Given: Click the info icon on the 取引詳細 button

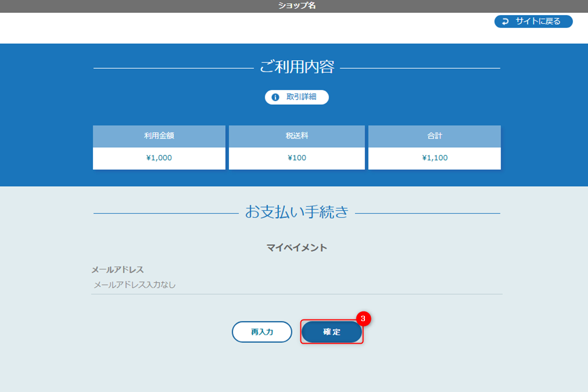Looking at the screenshot, I should point(275,97).
